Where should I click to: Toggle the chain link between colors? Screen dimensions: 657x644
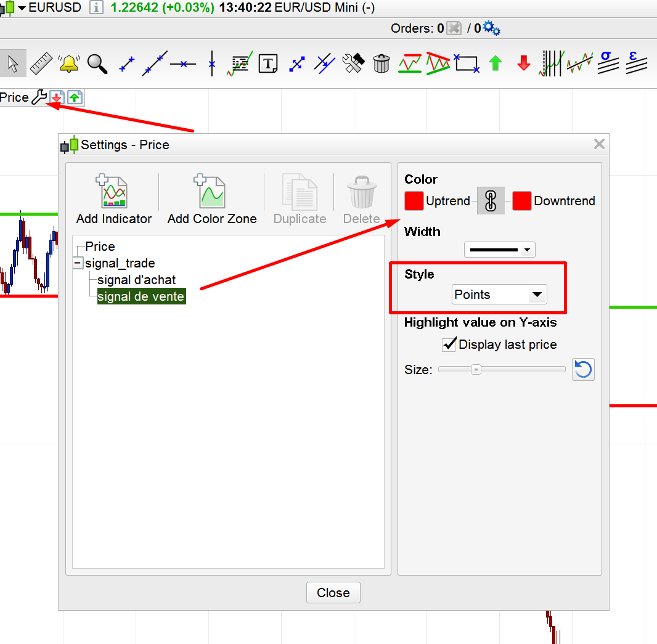coord(491,201)
